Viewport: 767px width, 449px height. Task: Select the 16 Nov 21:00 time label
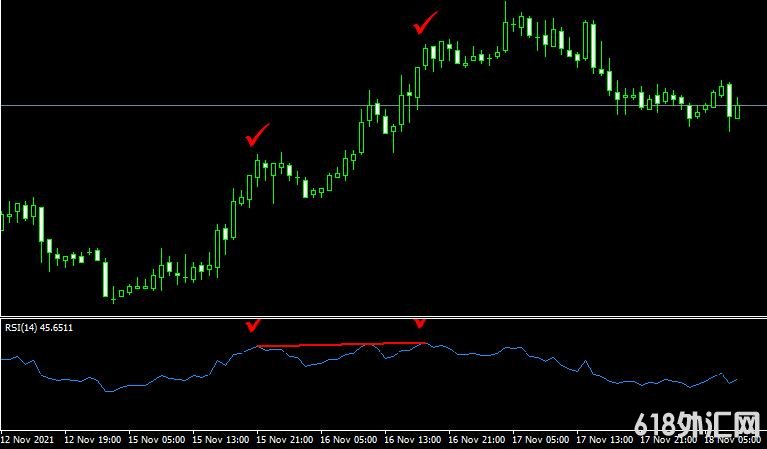pos(477,440)
